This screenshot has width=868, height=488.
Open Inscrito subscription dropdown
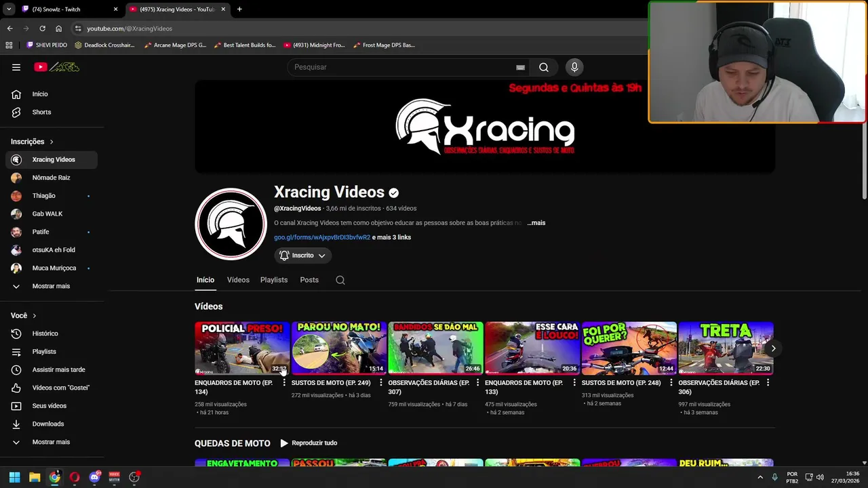(303, 256)
